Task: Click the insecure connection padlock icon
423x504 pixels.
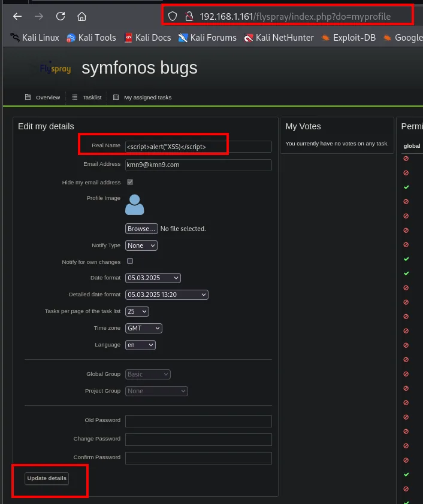Action: pyautogui.click(x=189, y=16)
